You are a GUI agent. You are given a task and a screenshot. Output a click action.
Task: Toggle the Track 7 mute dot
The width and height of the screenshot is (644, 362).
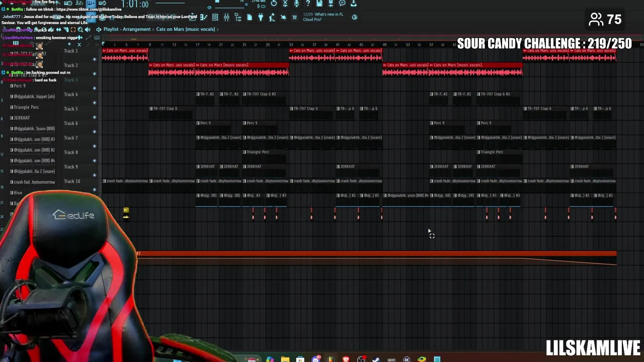click(x=95, y=146)
